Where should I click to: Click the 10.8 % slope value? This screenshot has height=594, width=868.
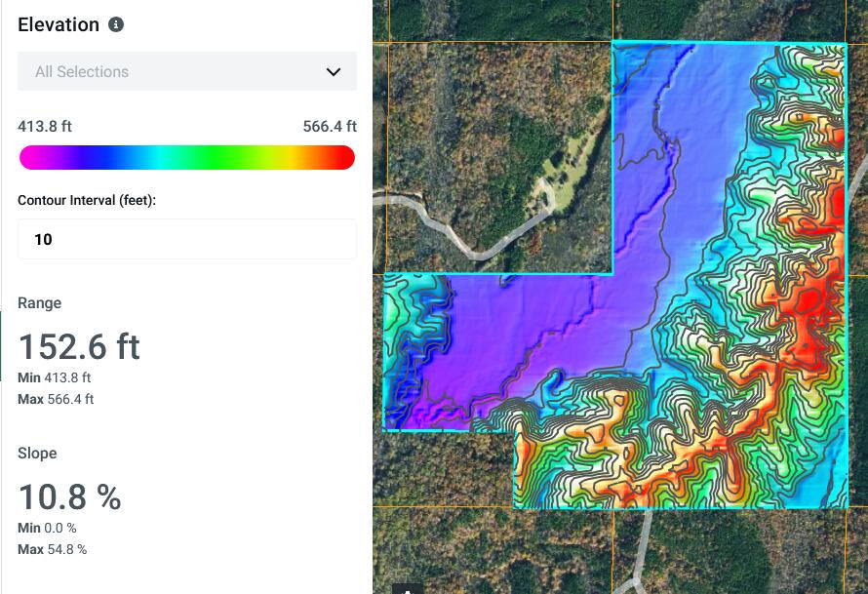point(70,496)
